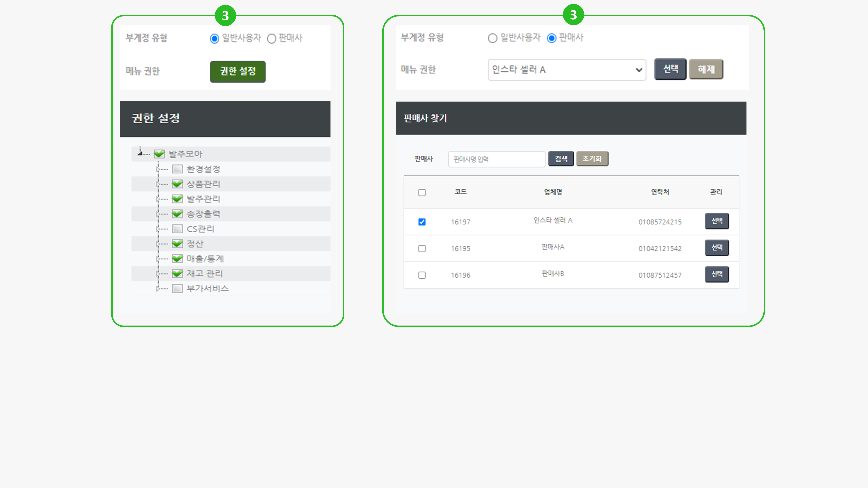Select the 판매사 radio in left panel
Viewport: 868px width, 488px height.
(x=272, y=39)
